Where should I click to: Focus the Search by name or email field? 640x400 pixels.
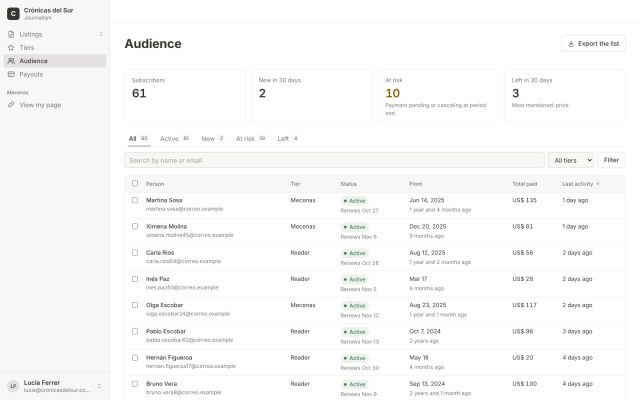coord(334,160)
